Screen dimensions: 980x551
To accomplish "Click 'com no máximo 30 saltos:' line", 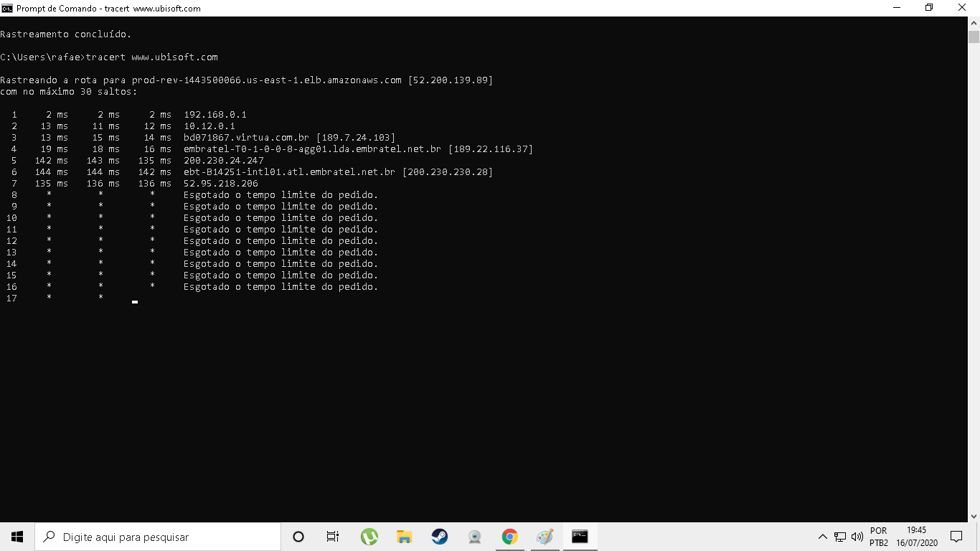I will pyautogui.click(x=69, y=91).
